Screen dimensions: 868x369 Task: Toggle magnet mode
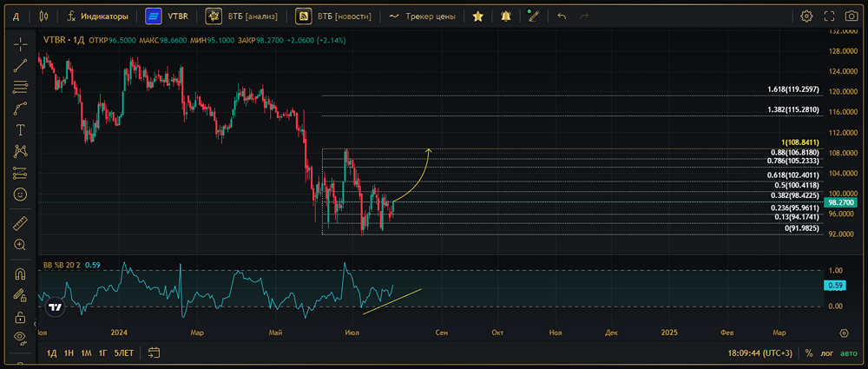pyautogui.click(x=21, y=273)
